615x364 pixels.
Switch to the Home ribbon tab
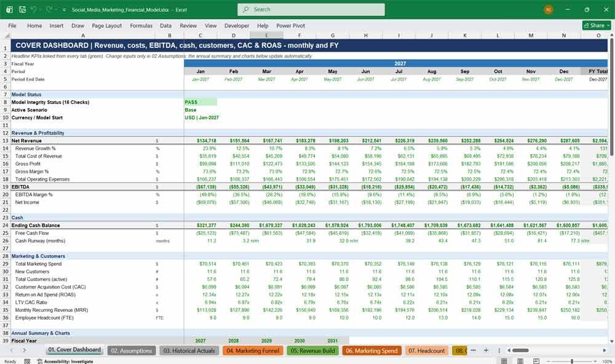tap(34, 25)
